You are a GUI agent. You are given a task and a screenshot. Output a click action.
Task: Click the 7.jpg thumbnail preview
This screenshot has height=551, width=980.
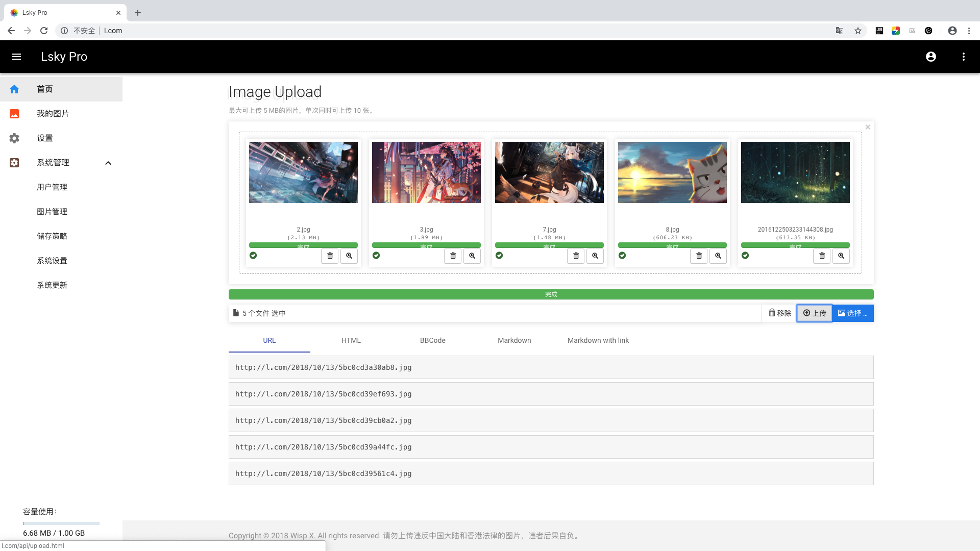[x=549, y=172]
